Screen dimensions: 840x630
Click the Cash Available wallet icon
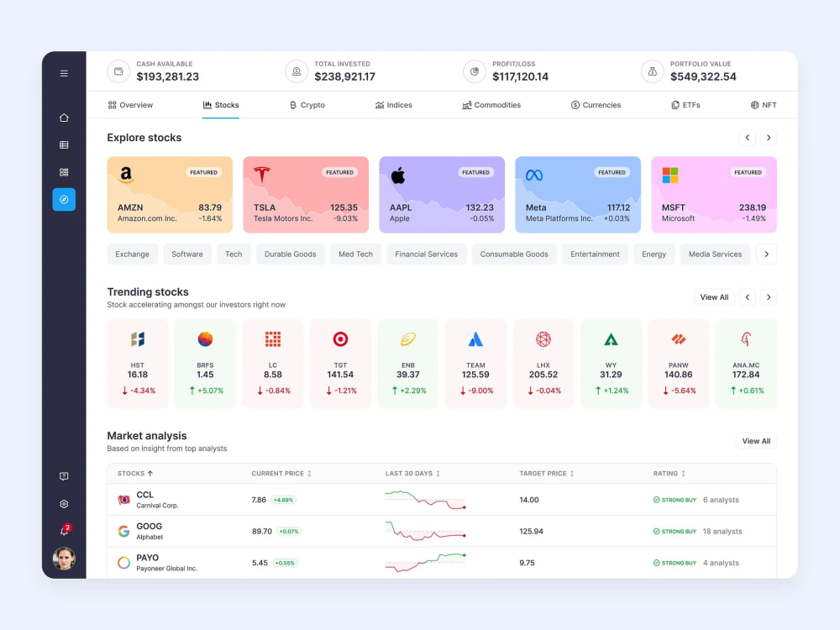(x=118, y=71)
